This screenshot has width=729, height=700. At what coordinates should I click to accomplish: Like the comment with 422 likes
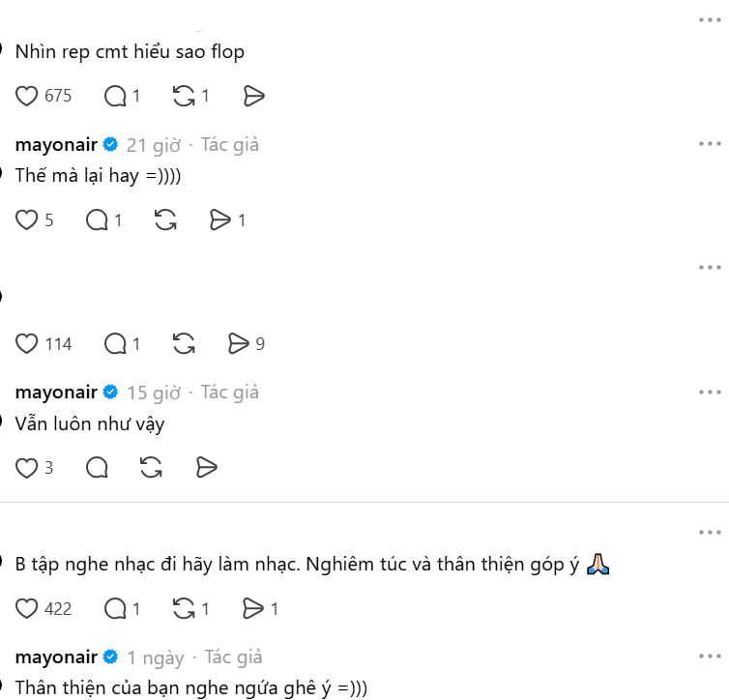[26, 609]
